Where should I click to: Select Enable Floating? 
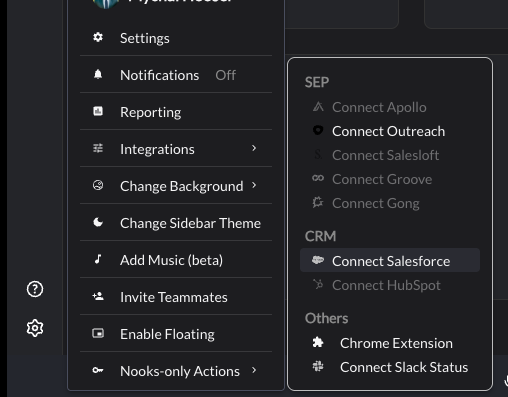click(176, 334)
